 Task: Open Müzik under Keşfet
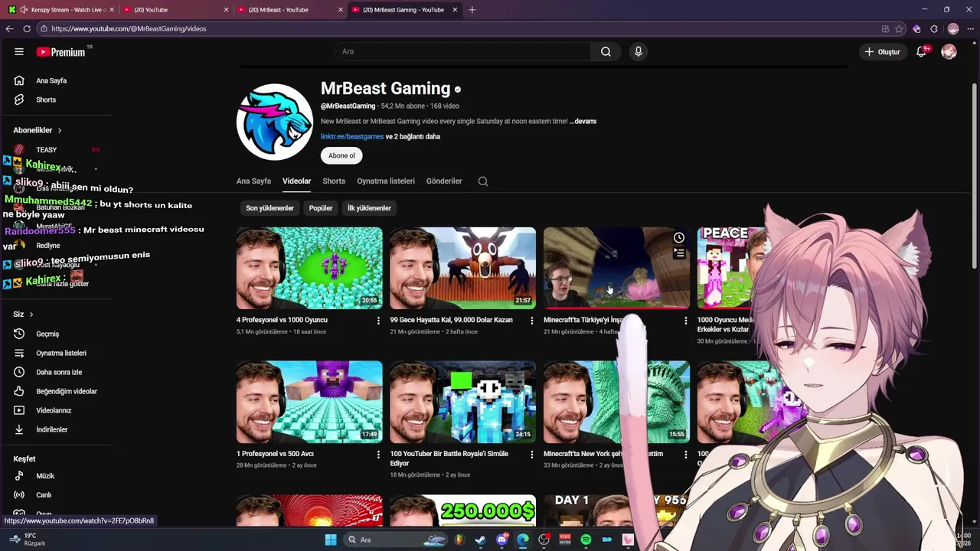(45, 476)
